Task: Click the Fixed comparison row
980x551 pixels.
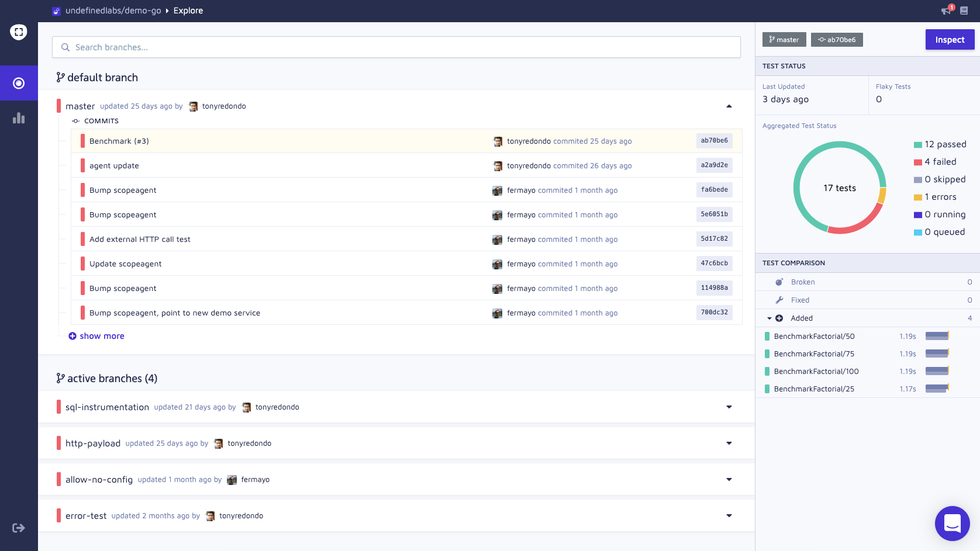Action: [868, 300]
